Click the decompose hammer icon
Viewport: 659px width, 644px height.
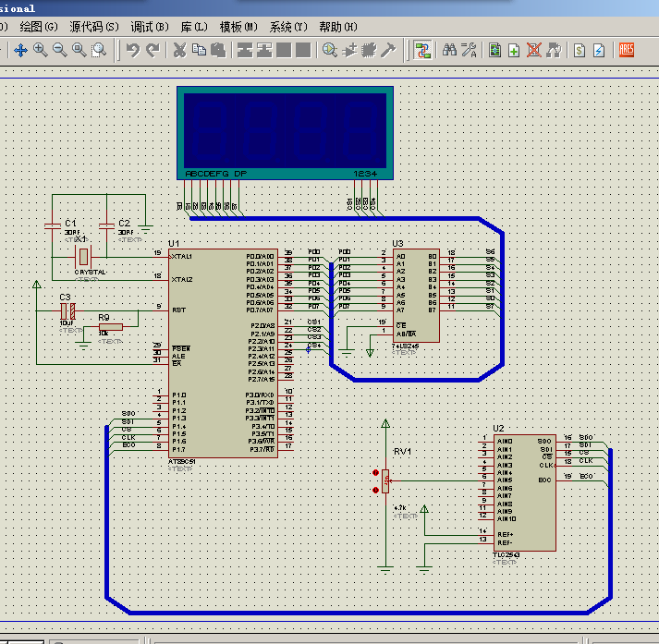tap(388, 51)
